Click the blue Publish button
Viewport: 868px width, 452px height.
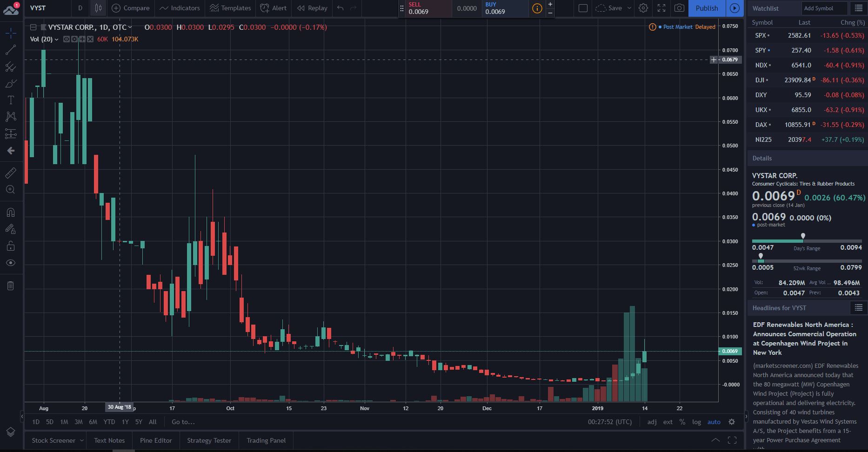click(707, 8)
